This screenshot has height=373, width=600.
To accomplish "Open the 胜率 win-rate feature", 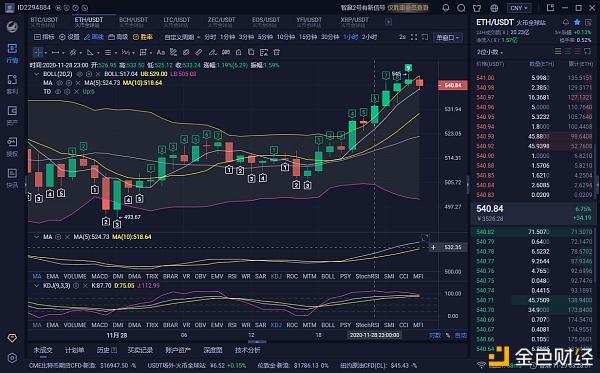I will pyautogui.click(x=143, y=37).
